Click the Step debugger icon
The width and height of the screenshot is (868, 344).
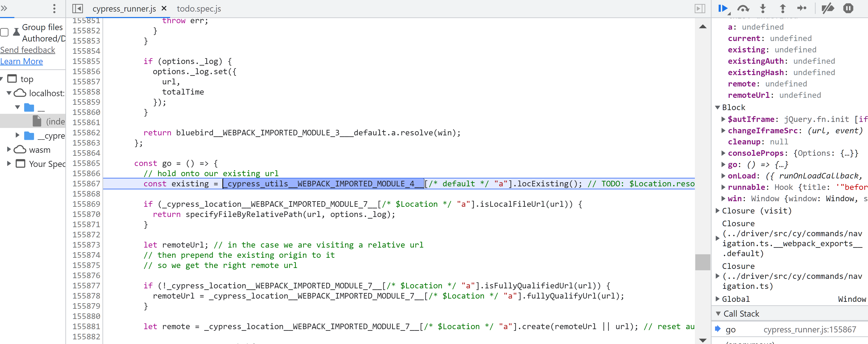coord(802,8)
